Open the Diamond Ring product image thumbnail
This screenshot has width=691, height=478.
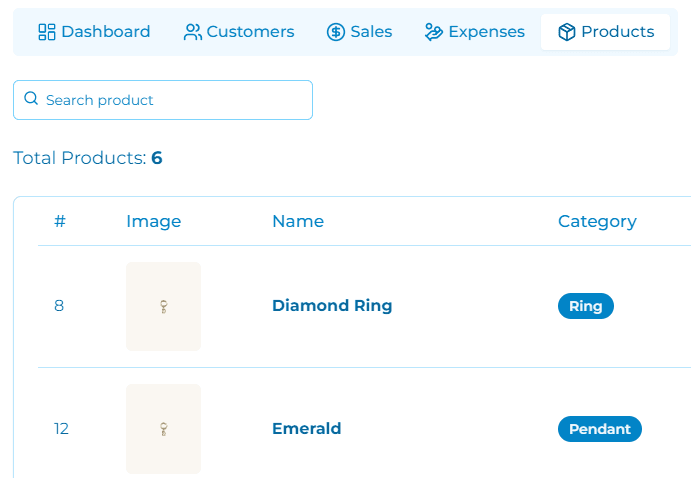163,306
